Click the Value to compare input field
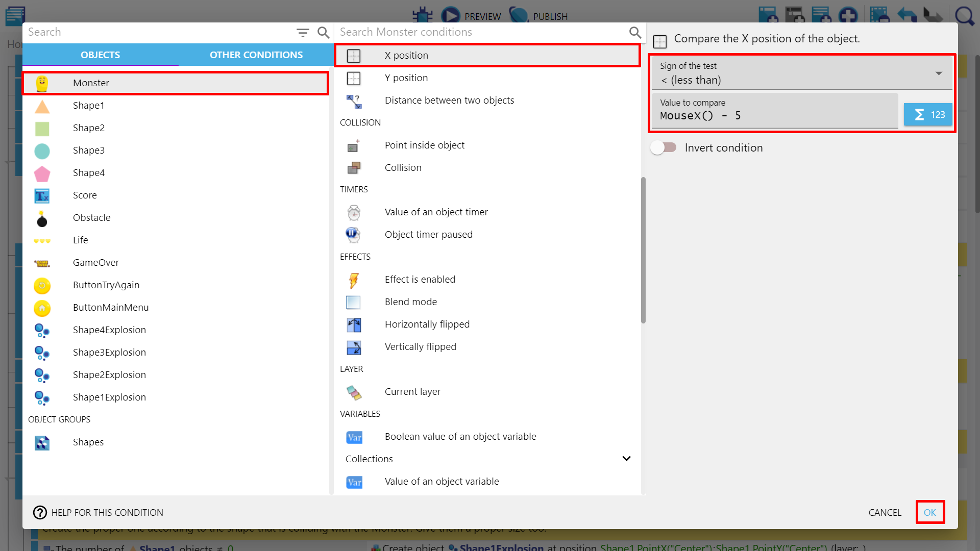980x551 pixels. (x=774, y=116)
